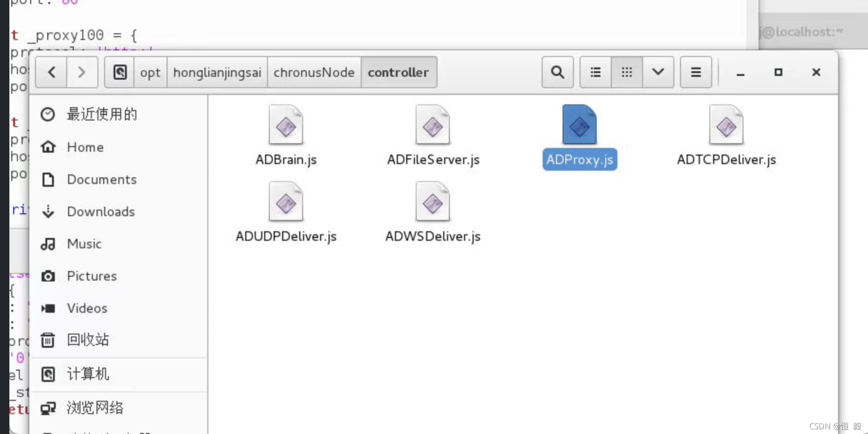Open Downloads in the sidebar
868x434 pixels.
(x=119, y=211)
